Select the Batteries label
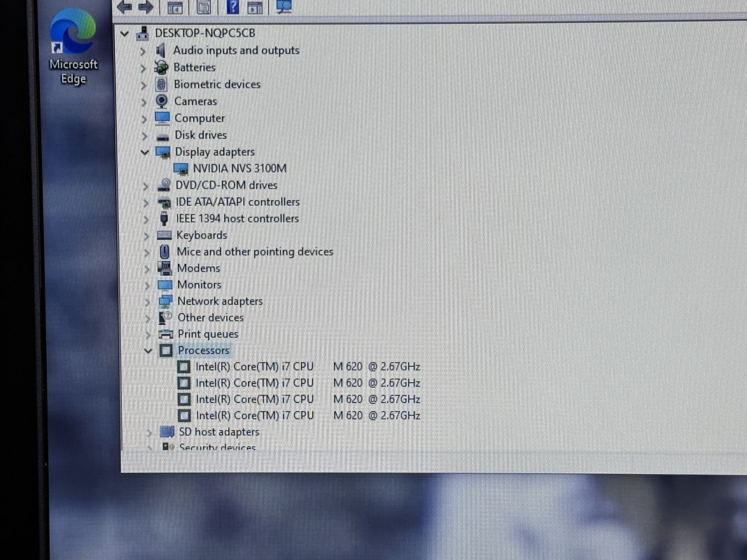This screenshot has width=747, height=560. 195,68
